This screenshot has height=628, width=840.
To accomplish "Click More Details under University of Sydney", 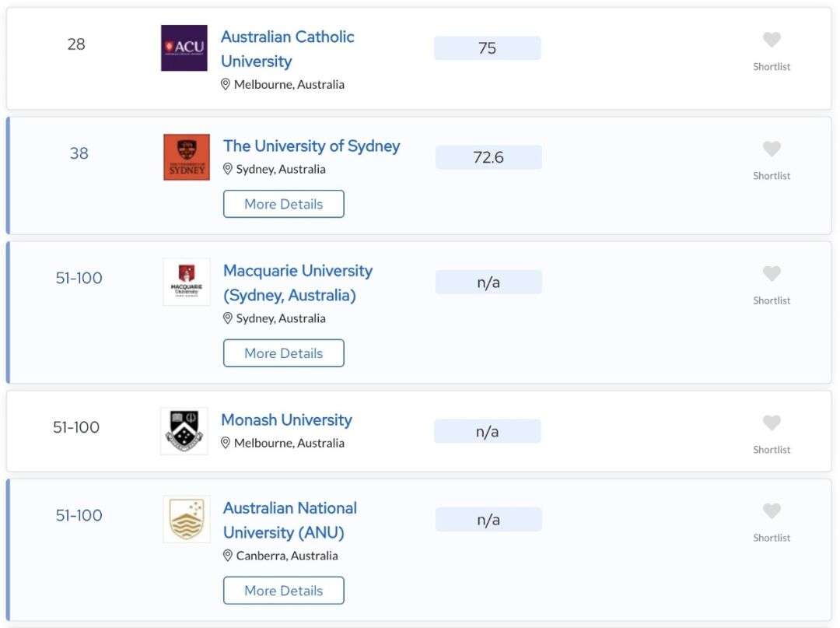I will click(283, 204).
